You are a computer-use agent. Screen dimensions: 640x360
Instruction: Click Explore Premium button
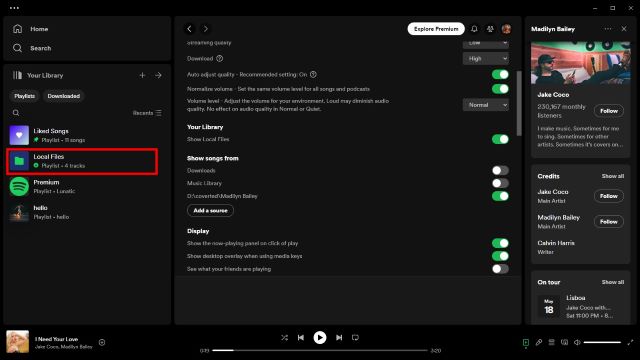(x=436, y=29)
